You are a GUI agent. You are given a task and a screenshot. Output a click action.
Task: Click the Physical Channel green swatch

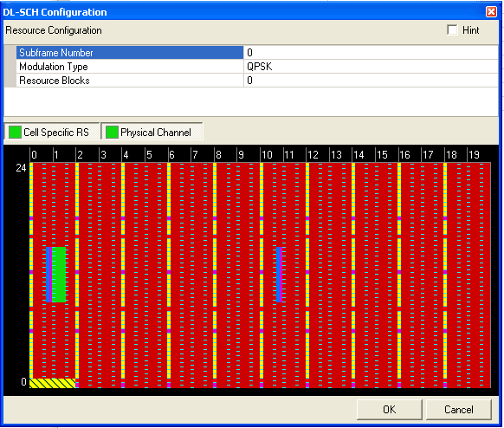[112, 133]
